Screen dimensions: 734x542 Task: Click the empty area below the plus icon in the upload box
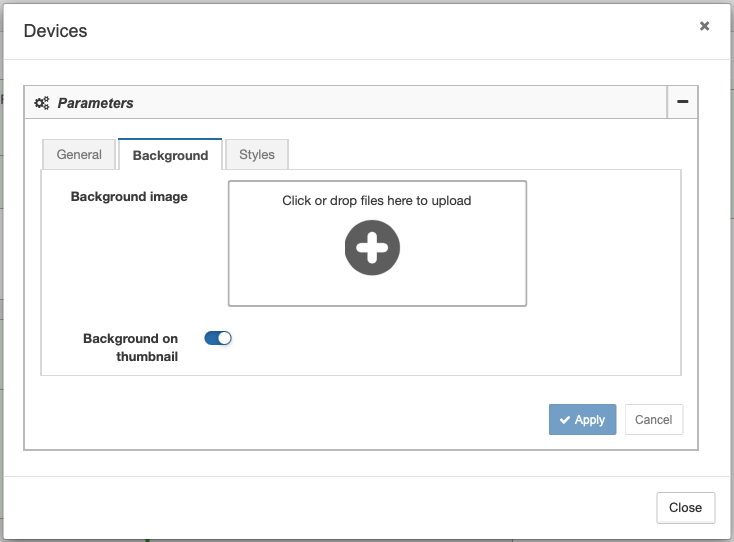(x=377, y=290)
